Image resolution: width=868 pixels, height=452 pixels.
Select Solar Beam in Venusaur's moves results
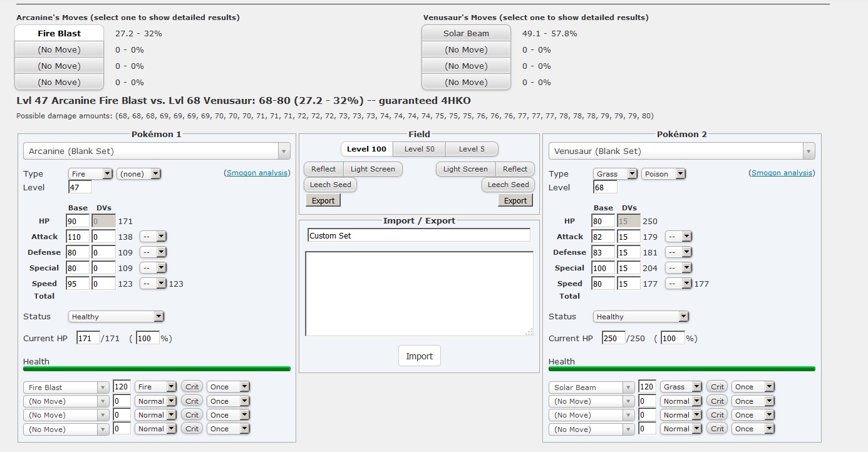(466, 33)
